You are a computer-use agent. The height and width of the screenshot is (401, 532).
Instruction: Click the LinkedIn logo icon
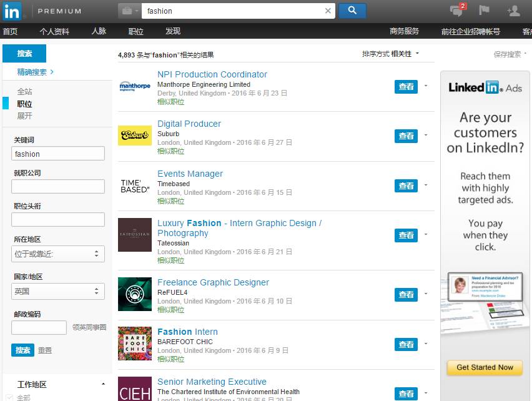click(12, 11)
